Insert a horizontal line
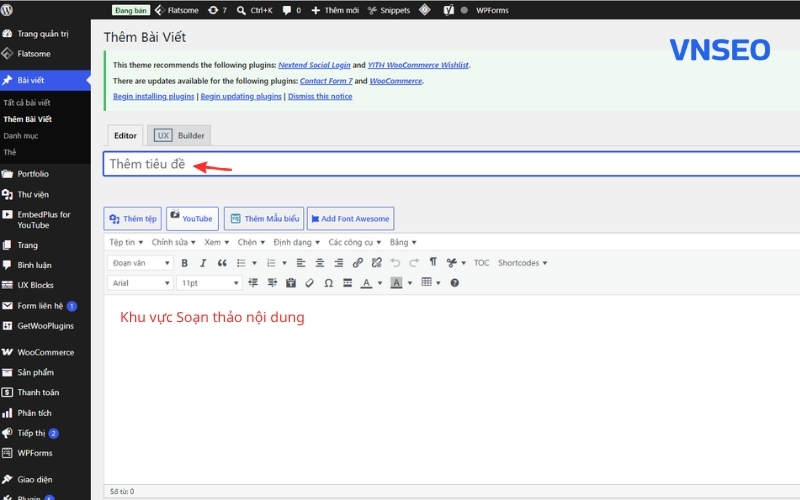 [347, 283]
